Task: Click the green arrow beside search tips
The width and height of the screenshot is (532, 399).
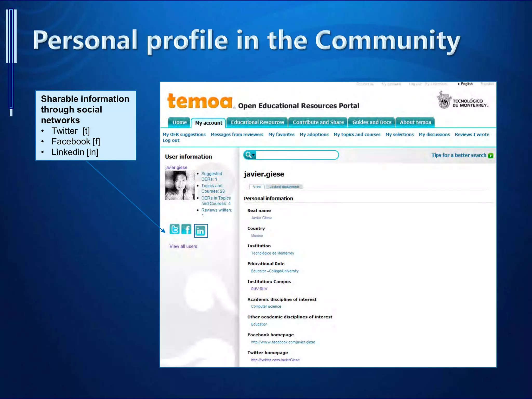Action: point(491,156)
